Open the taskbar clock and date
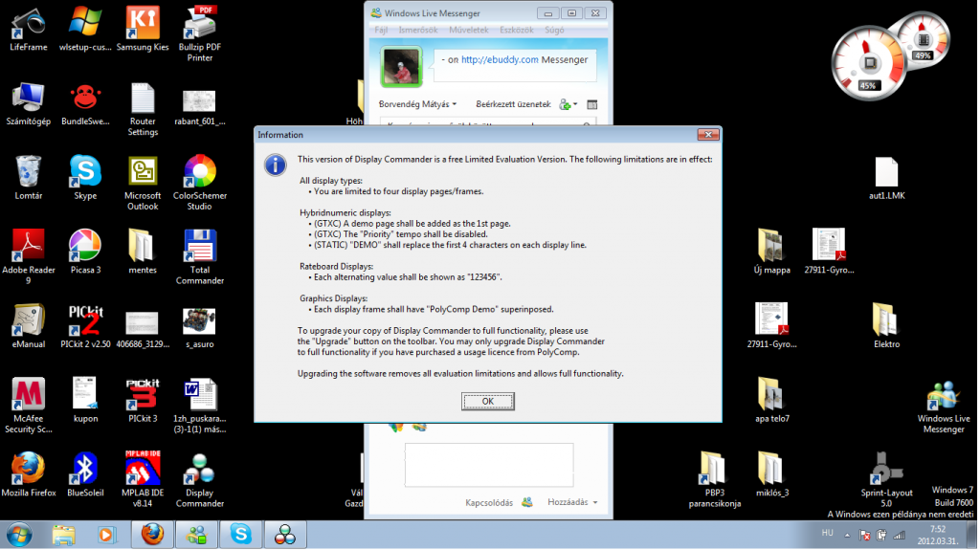 point(937,535)
